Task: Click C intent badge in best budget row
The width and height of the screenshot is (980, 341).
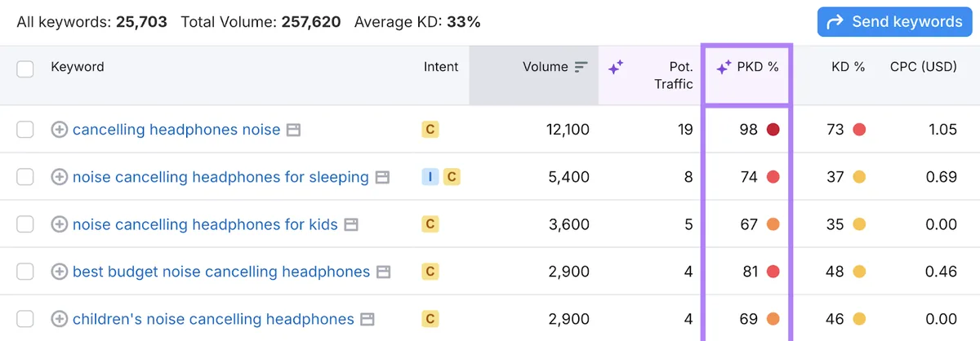Action: tap(430, 272)
